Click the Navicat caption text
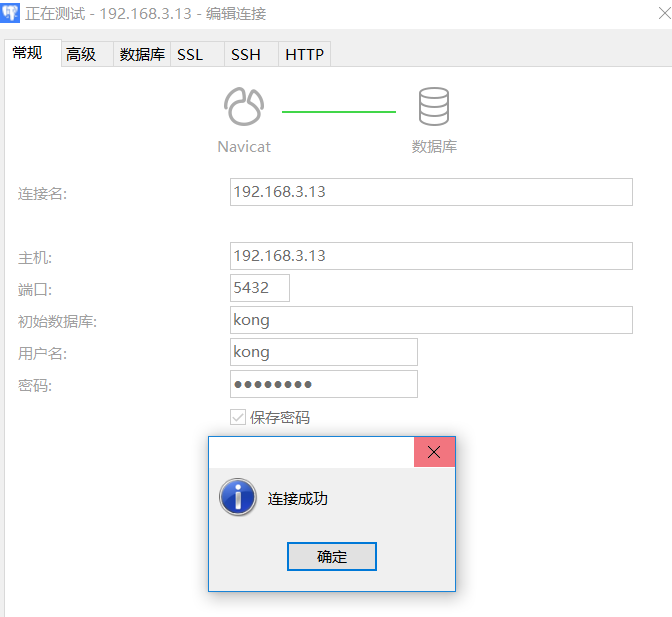This screenshot has width=672, height=617. tap(244, 147)
